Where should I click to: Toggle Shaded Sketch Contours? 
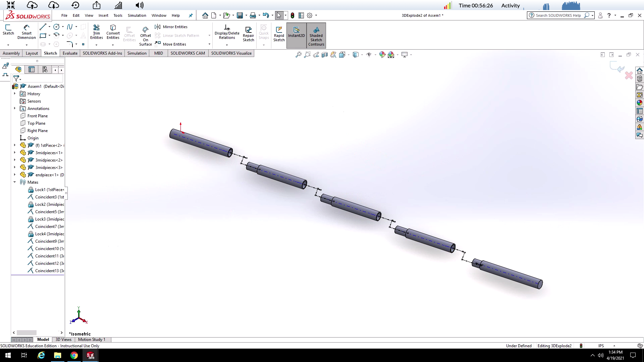(316, 35)
